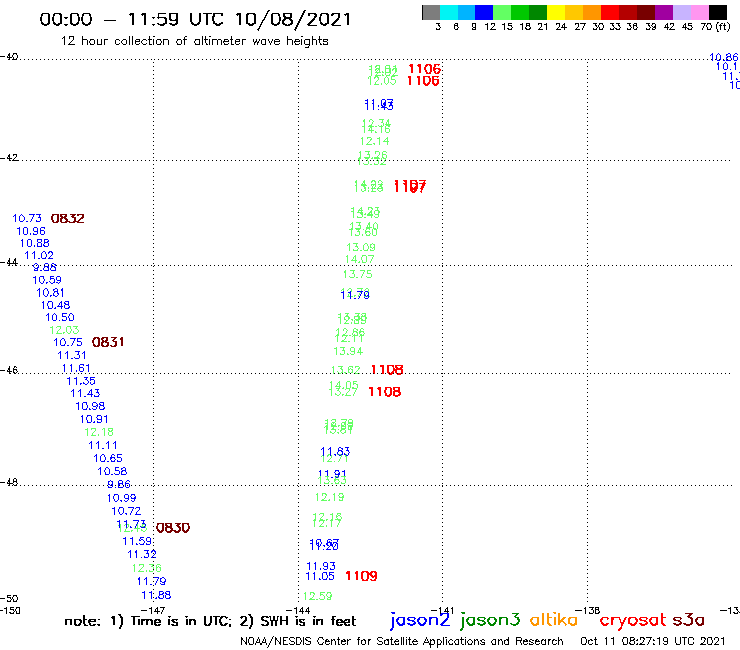Select the 13.09 wave height value

click(x=361, y=247)
